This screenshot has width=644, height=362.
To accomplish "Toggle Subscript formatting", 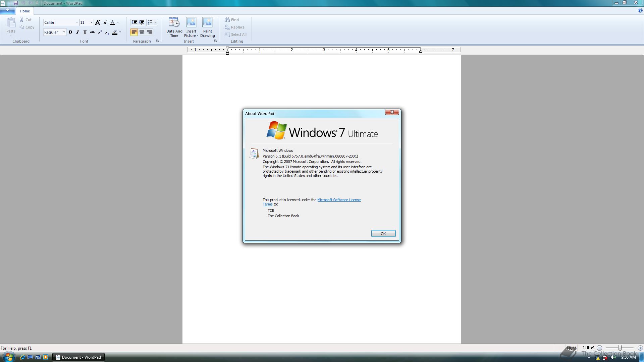I will [107, 32].
